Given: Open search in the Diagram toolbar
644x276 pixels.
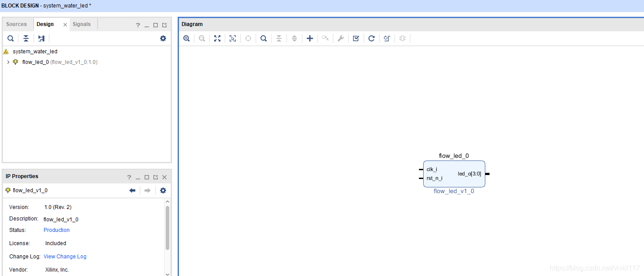Looking at the screenshot, I should (x=264, y=38).
